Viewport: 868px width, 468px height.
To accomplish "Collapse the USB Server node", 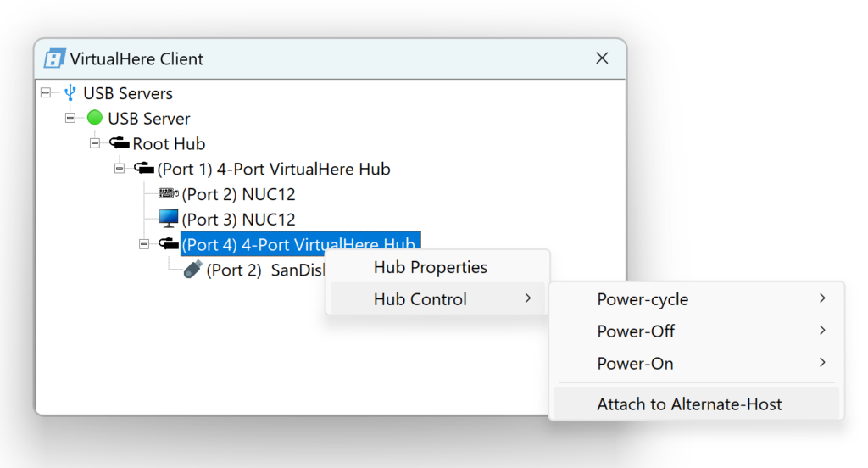I will click(x=70, y=118).
